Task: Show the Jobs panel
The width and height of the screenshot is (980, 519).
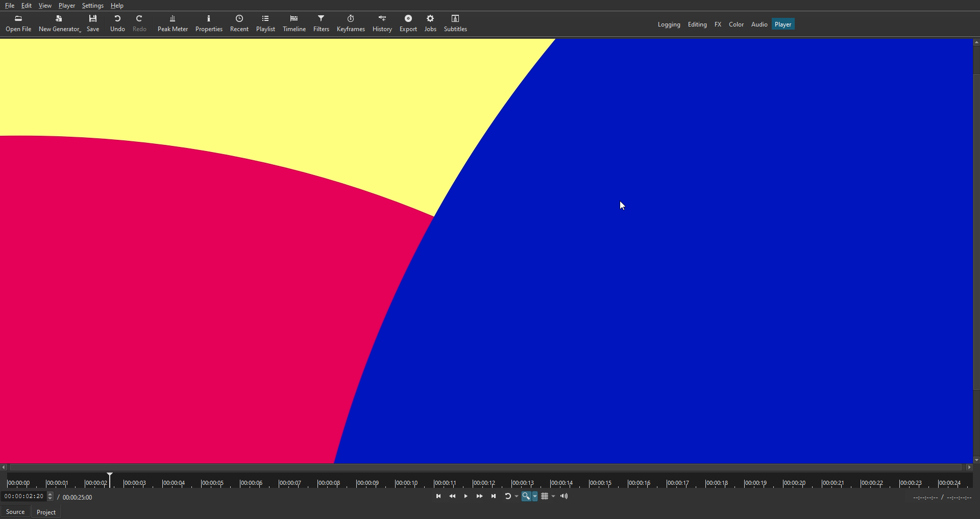Action: coord(430,23)
